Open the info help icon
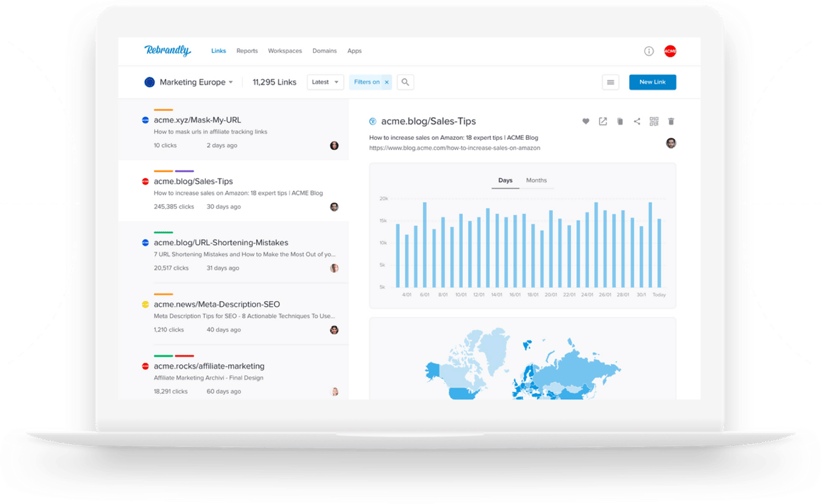Viewport: 822px width, 504px height. point(649,51)
